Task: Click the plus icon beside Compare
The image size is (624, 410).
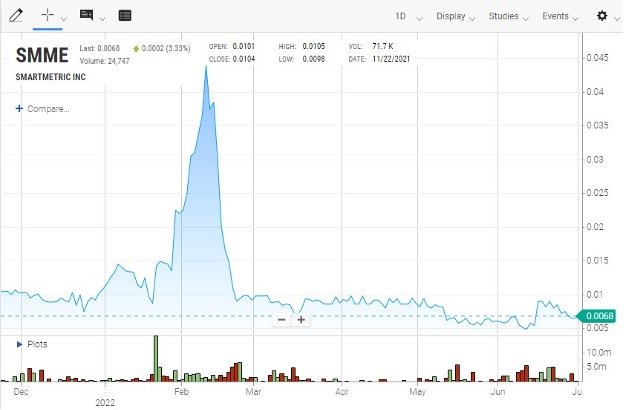Action: pyautogui.click(x=19, y=108)
